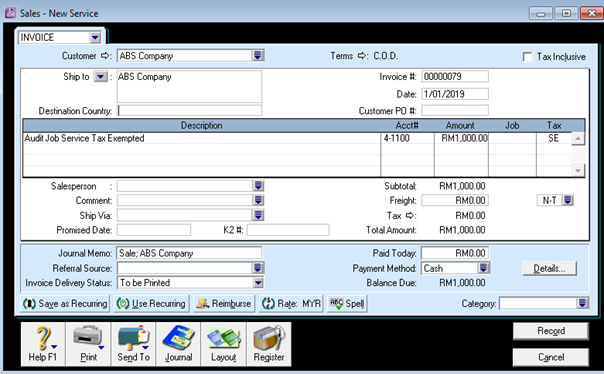Click the Terms arrow icon

(x=362, y=56)
